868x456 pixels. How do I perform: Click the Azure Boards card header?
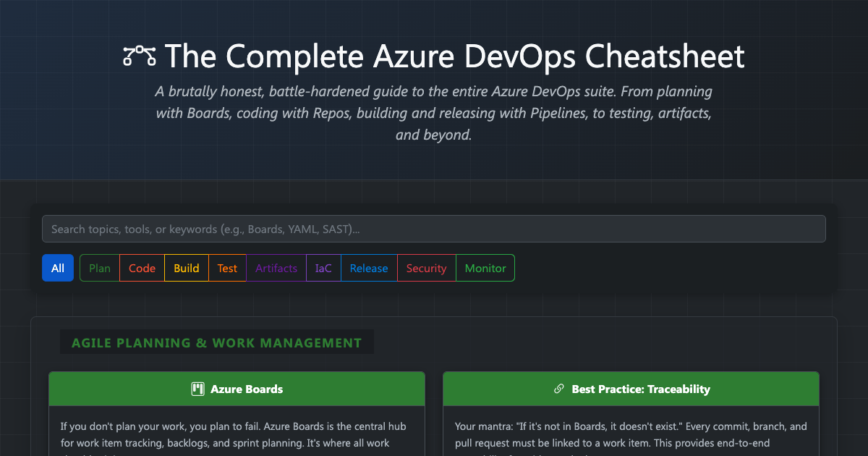(237, 389)
